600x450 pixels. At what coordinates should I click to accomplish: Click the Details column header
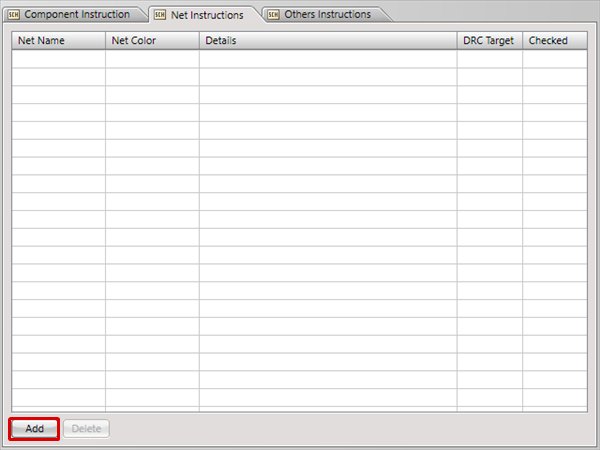point(328,41)
